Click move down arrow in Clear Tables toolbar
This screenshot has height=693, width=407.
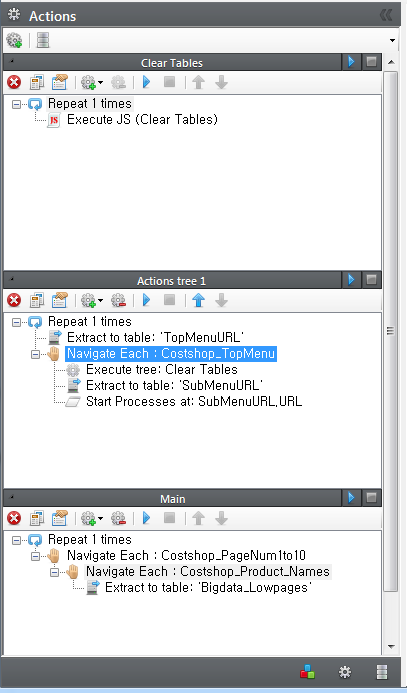[x=221, y=82]
